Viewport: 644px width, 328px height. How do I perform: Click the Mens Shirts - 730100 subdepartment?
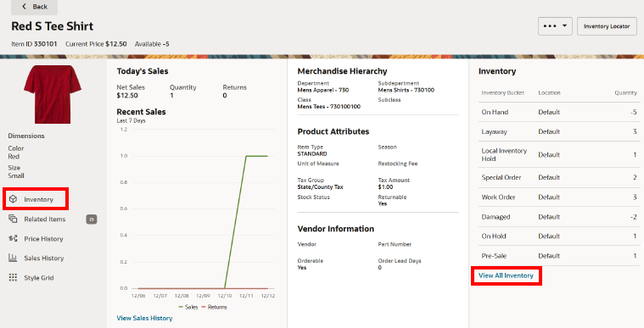pos(406,90)
